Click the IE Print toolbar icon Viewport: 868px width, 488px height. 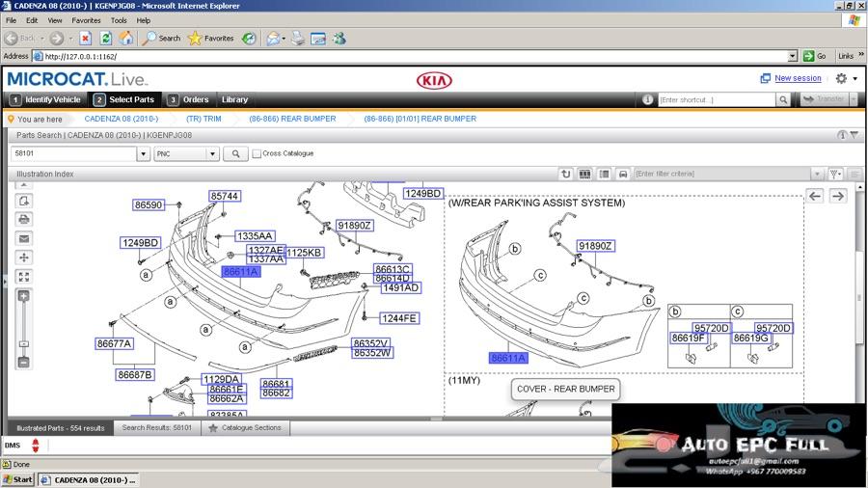[x=298, y=39]
